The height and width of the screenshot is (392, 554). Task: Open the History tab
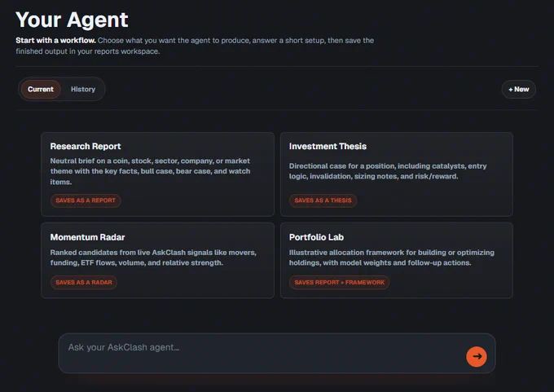tap(83, 89)
